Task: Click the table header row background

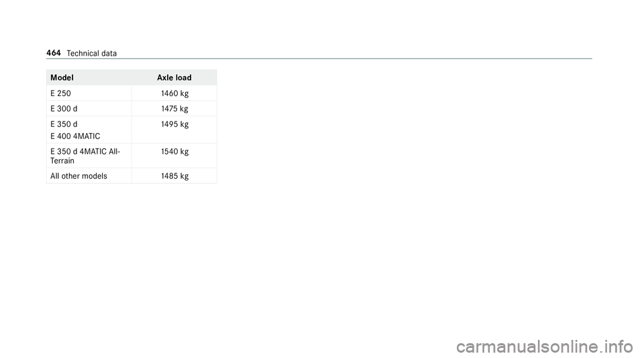Action: pyautogui.click(x=131, y=78)
